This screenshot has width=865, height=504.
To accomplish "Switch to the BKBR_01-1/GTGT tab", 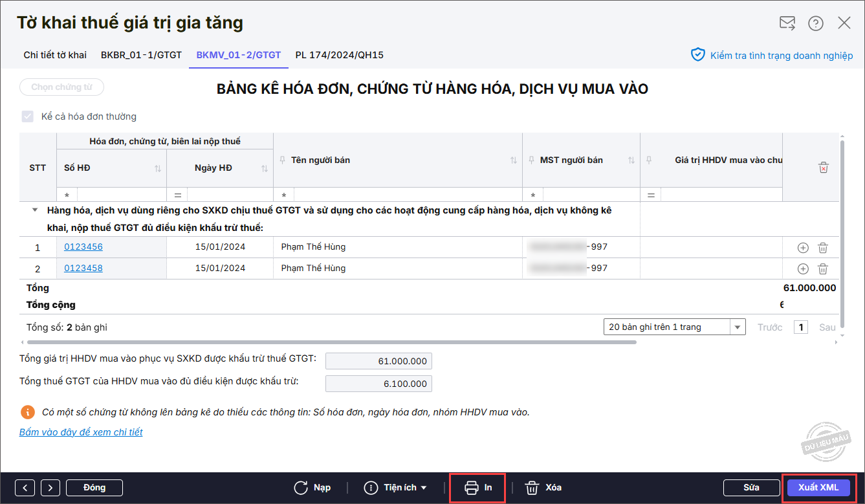I will 141,55.
